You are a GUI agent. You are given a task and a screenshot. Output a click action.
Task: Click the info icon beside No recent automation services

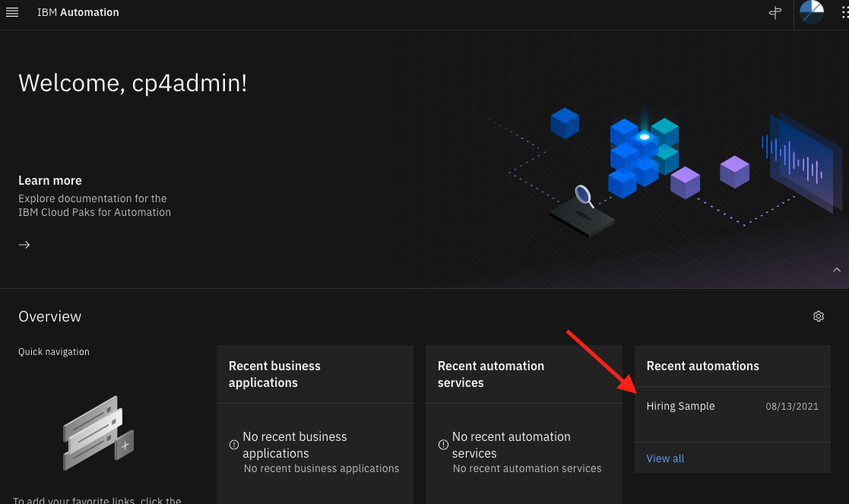(443, 445)
